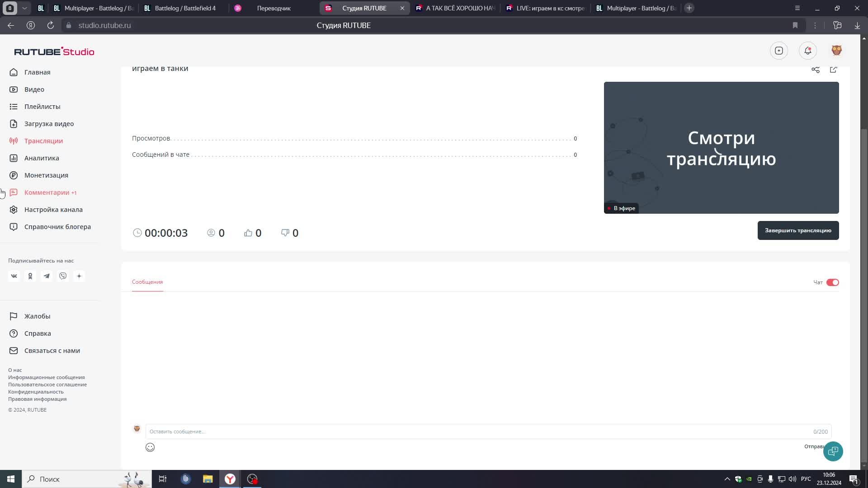This screenshot has height=488, width=868.
Task: Open Task View on taskbar
Action: click(x=163, y=479)
